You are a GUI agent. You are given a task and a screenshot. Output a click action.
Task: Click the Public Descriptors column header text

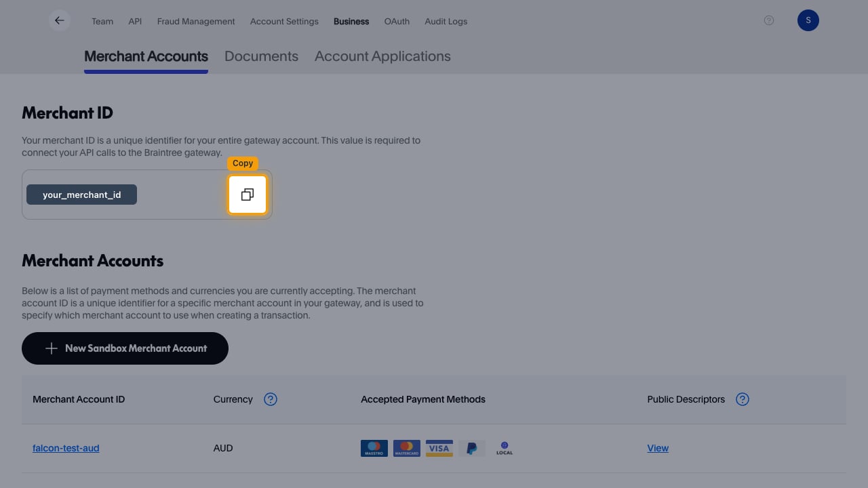686,399
